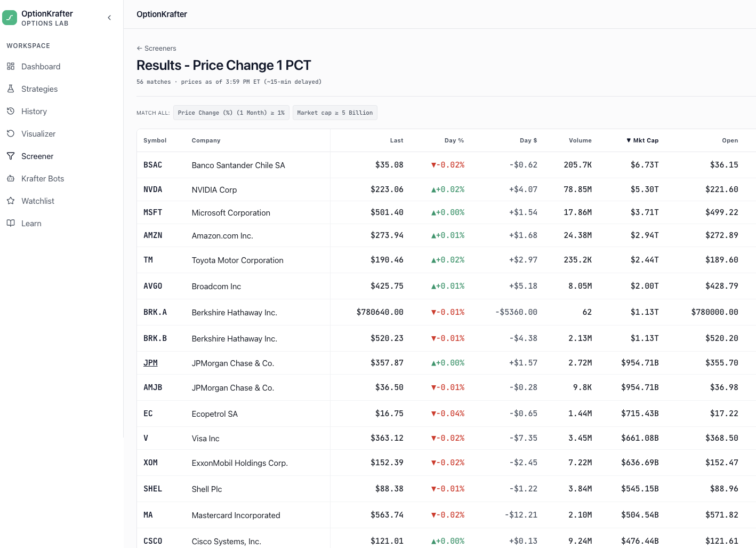Toggle Mkt Cap sort direction
This screenshot has width=756, height=548.
tap(642, 140)
